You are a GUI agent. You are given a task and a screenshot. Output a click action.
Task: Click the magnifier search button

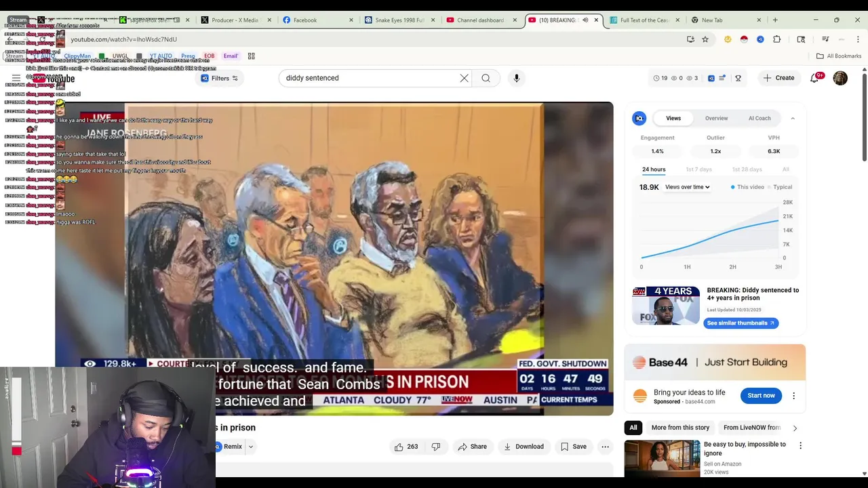coord(486,78)
